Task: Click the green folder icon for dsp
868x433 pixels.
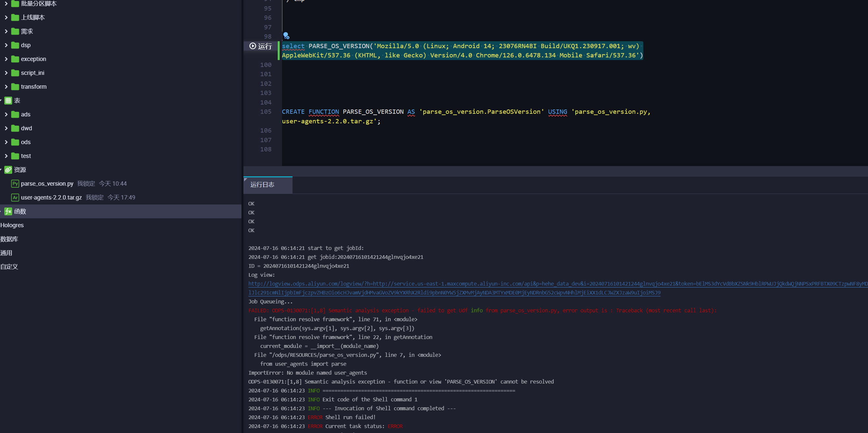Action: point(15,45)
